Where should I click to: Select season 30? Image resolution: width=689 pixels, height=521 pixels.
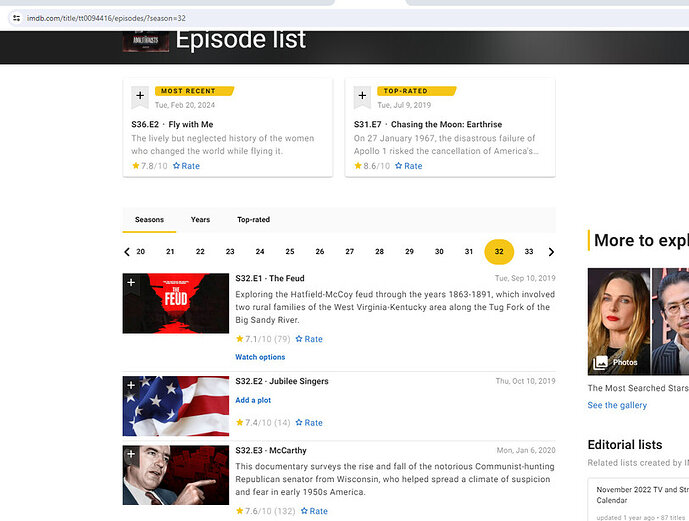tap(439, 252)
